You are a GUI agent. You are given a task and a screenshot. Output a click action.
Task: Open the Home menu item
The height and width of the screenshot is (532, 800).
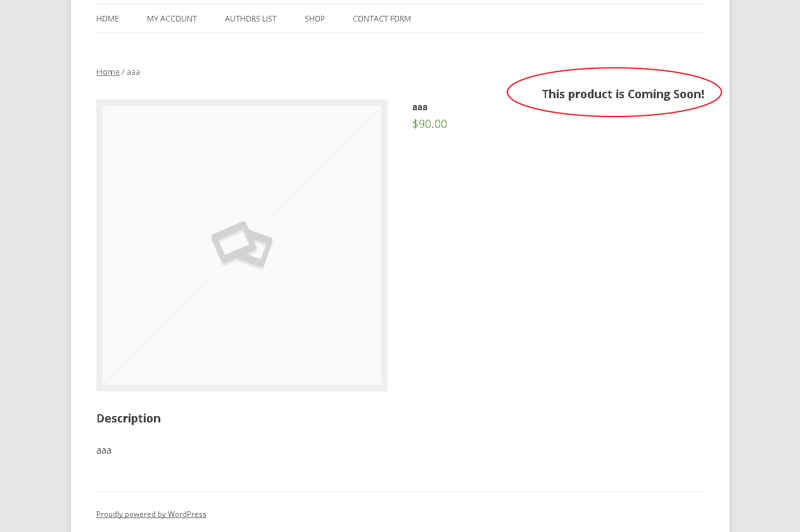click(x=108, y=18)
